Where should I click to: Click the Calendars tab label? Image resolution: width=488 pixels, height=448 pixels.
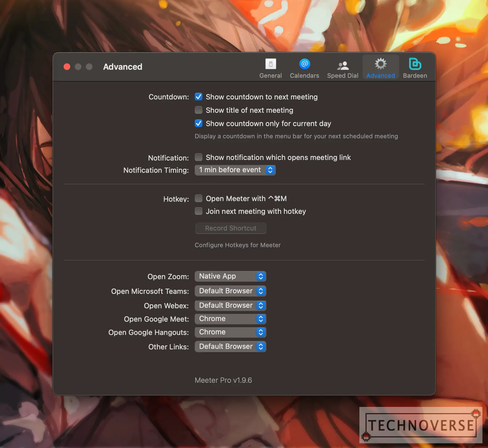pos(304,76)
